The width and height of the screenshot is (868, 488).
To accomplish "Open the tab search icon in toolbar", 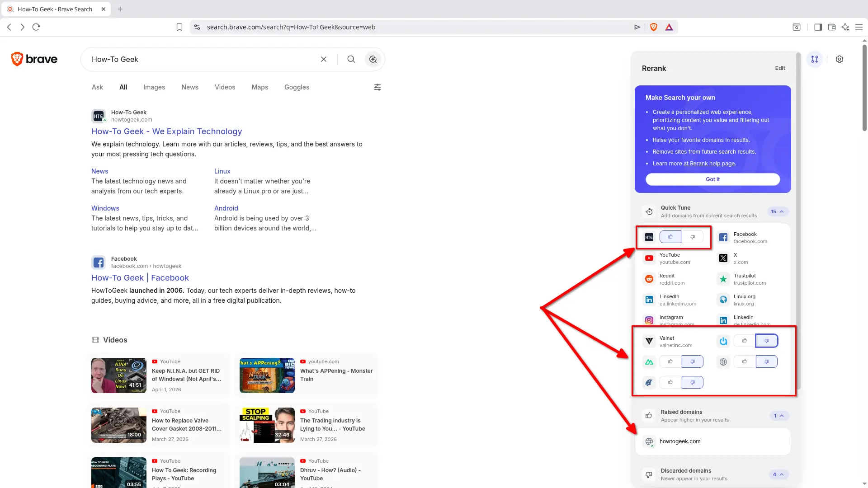I will pos(797,27).
